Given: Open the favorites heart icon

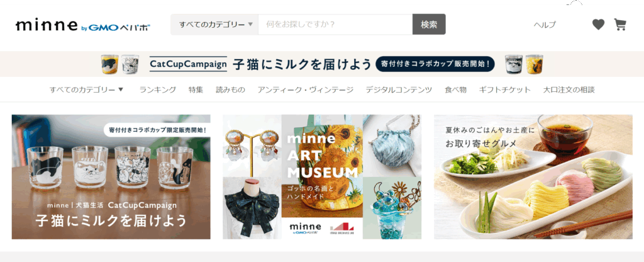Looking at the screenshot, I should tap(598, 25).
